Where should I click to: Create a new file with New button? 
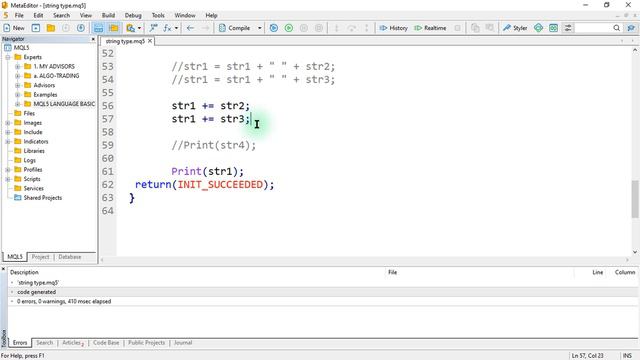pyautogui.click(x=14, y=28)
